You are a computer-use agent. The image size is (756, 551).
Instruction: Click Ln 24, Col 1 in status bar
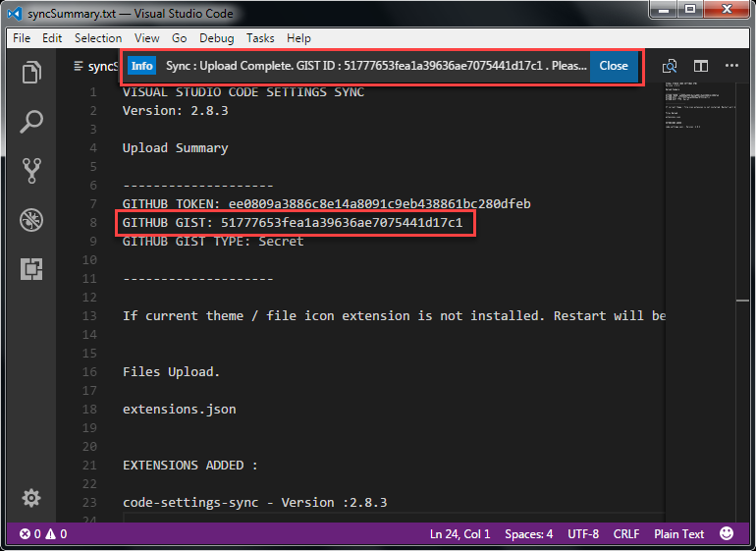pyautogui.click(x=459, y=534)
